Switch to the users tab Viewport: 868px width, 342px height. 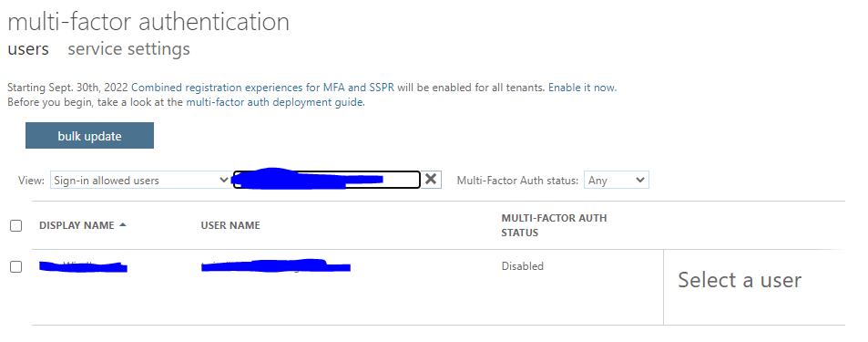[x=28, y=48]
